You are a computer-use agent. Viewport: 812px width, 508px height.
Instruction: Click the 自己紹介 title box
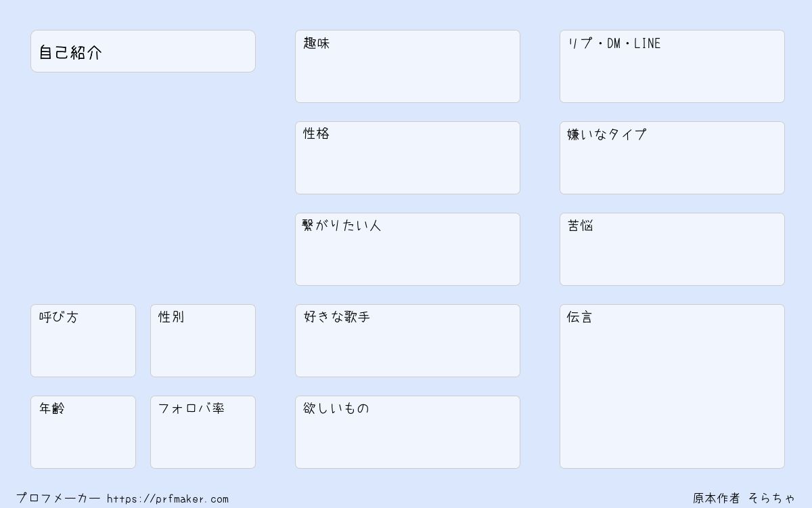(143, 51)
